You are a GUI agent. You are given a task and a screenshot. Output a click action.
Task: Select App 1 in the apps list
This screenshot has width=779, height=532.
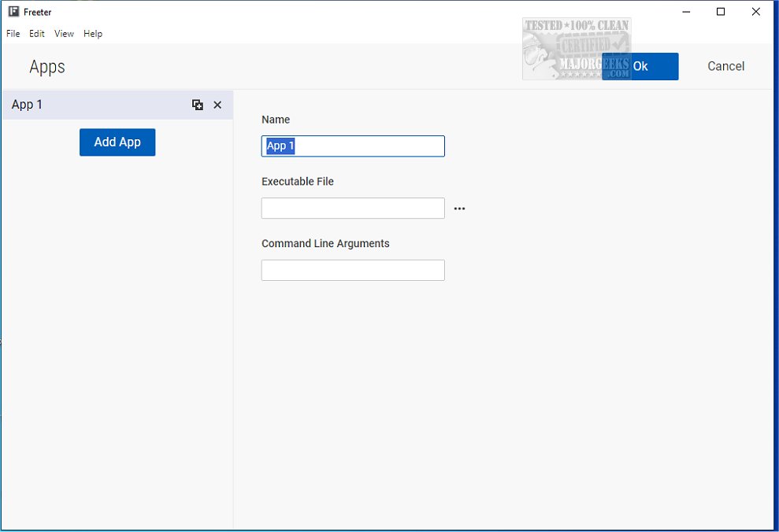click(117, 105)
